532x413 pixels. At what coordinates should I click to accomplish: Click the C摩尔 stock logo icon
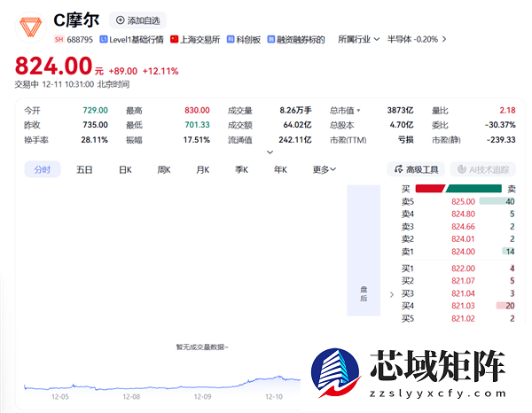pyautogui.click(x=31, y=27)
